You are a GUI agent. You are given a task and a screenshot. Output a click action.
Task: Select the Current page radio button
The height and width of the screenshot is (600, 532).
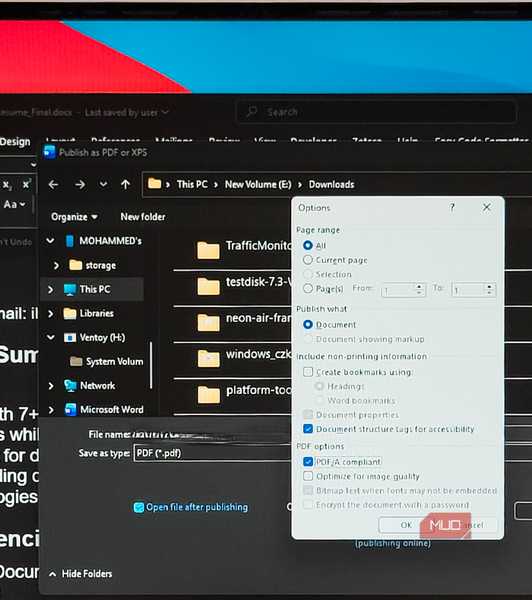point(308,260)
